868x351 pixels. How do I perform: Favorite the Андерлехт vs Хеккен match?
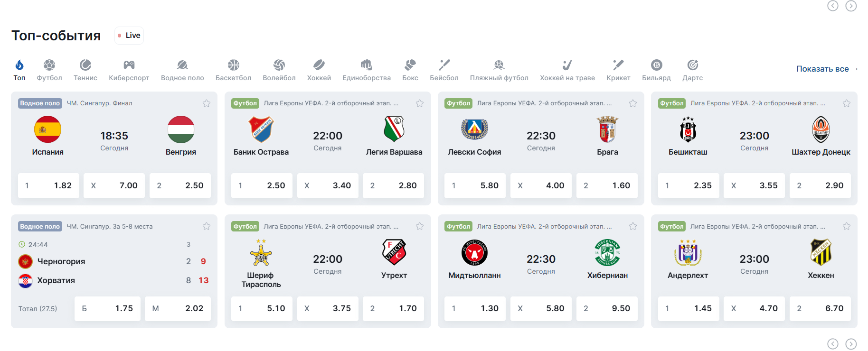coord(847,226)
